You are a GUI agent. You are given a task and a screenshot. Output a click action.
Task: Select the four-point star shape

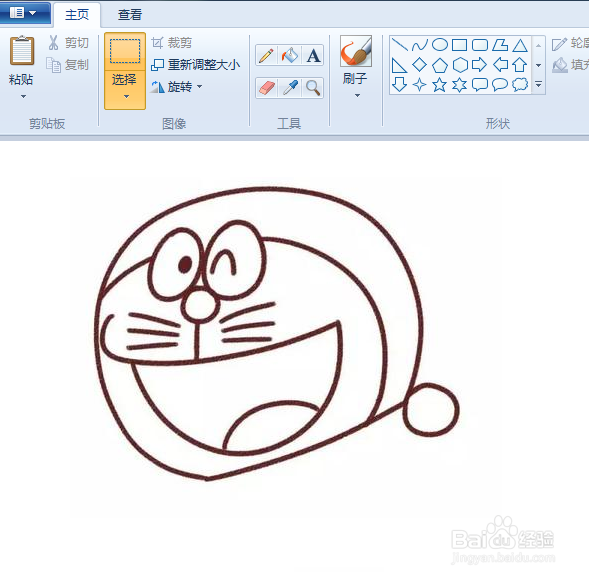click(420, 85)
